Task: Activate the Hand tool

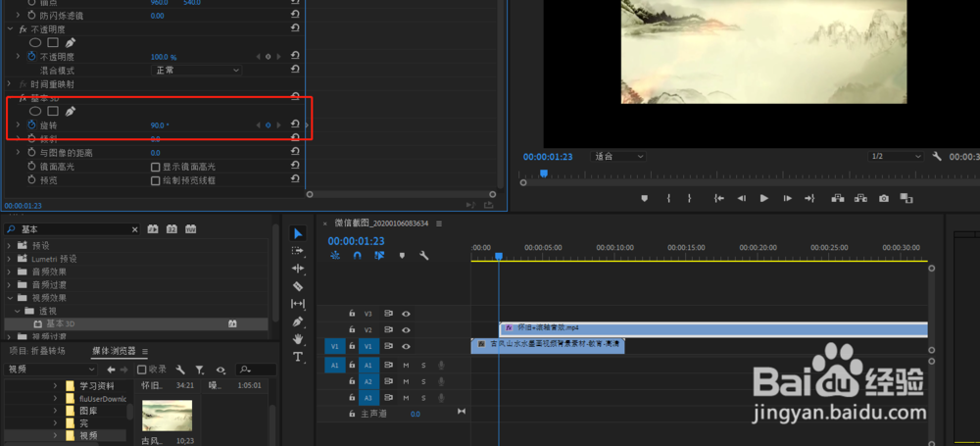Action: coord(298,339)
